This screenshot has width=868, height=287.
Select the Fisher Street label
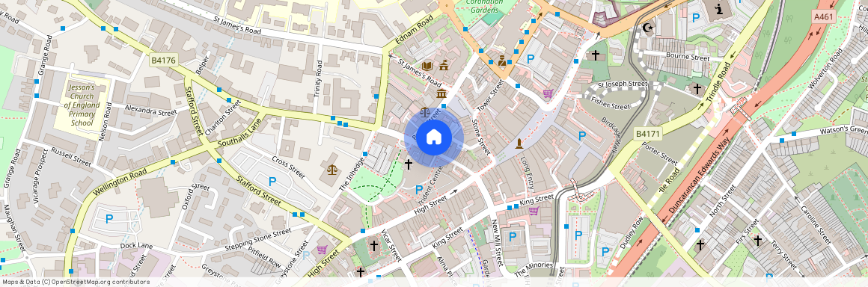[x=611, y=103]
